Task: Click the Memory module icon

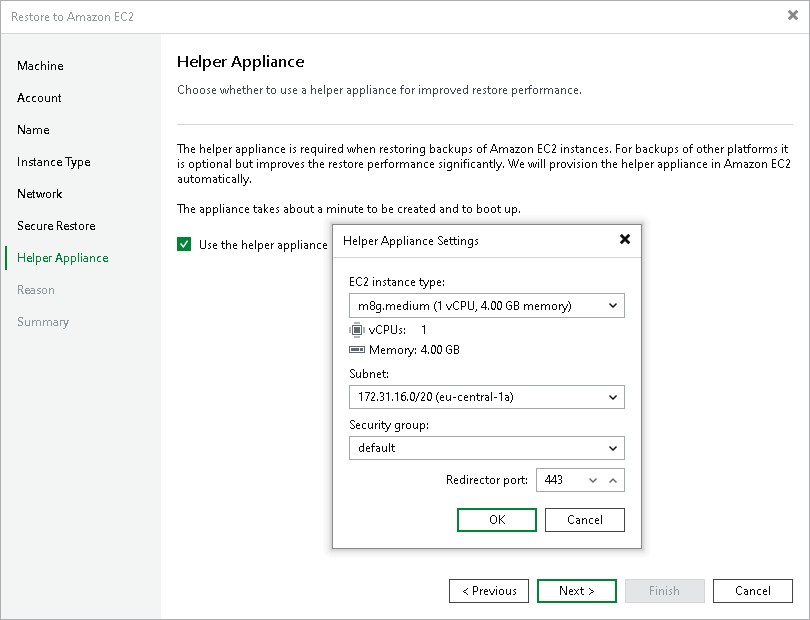Action: [356, 350]
